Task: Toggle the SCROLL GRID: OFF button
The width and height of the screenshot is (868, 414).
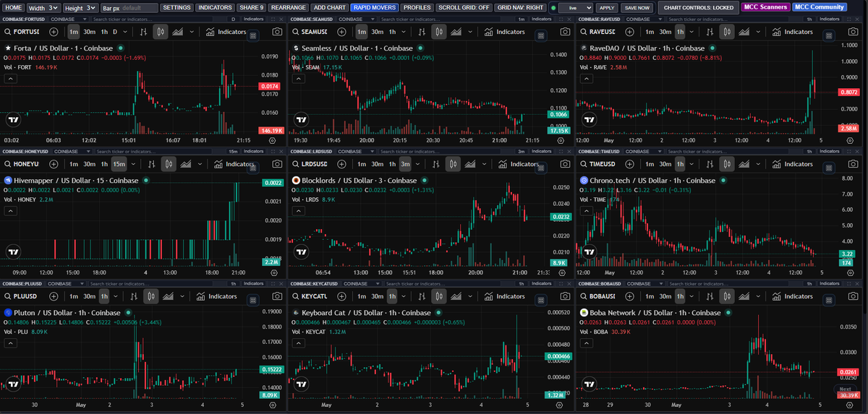Action: tap(464, 7)
